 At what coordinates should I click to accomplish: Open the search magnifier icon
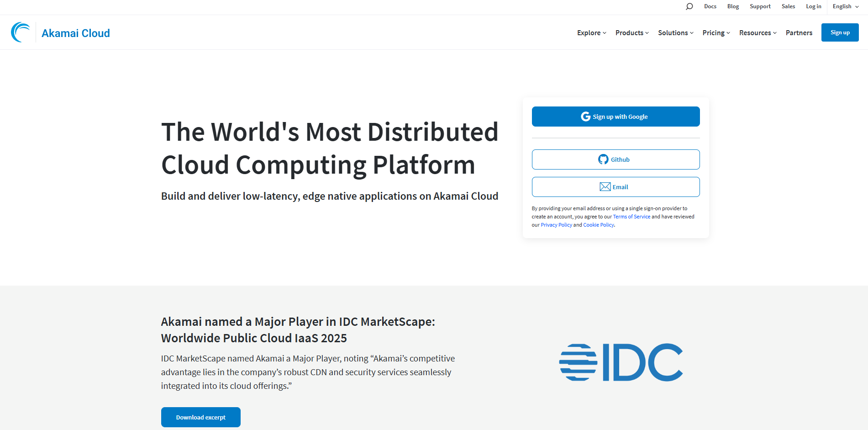(689, 6)
